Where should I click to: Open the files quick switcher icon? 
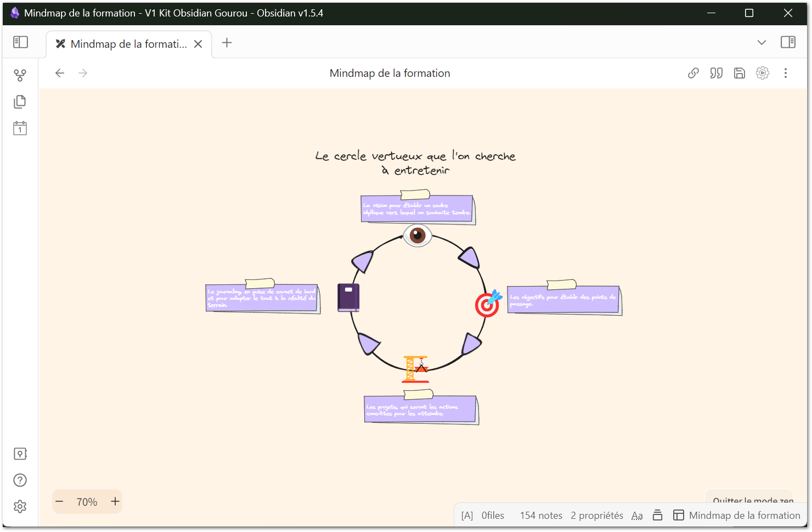click(20, 102)
